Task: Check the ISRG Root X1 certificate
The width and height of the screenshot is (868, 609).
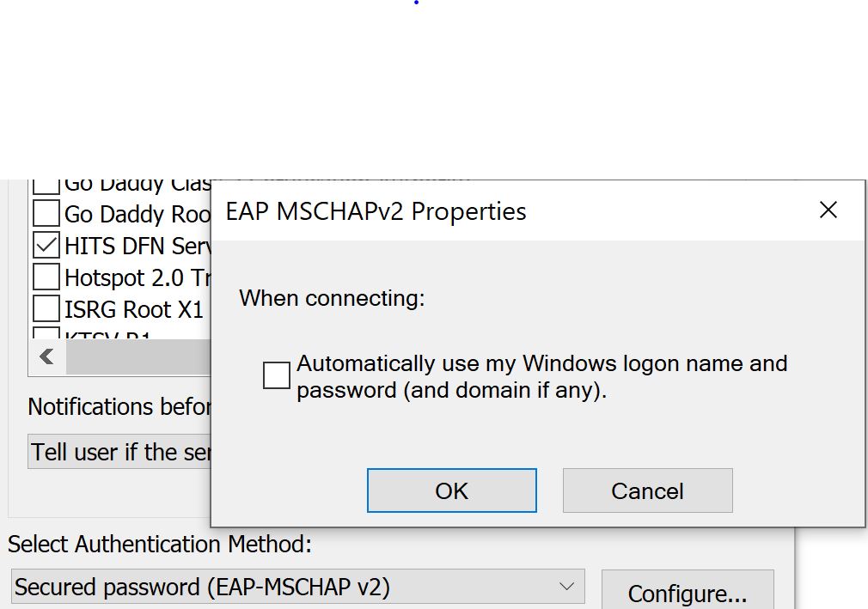Action: click(x=47, y=308)
